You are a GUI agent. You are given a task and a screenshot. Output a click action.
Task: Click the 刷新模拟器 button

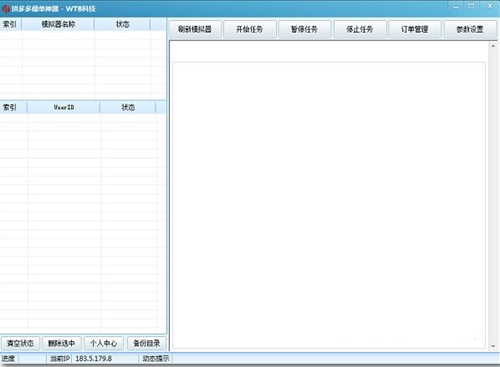(195, 29)
